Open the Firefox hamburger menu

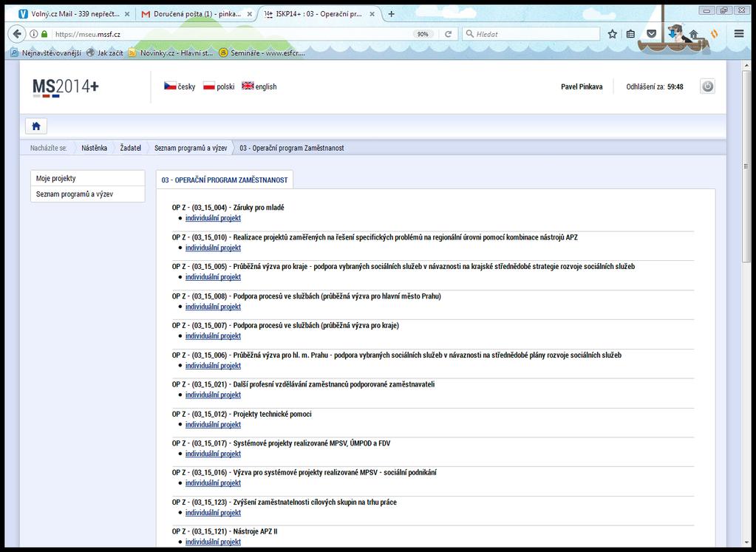pyautogui.click(x=739, y=34)
